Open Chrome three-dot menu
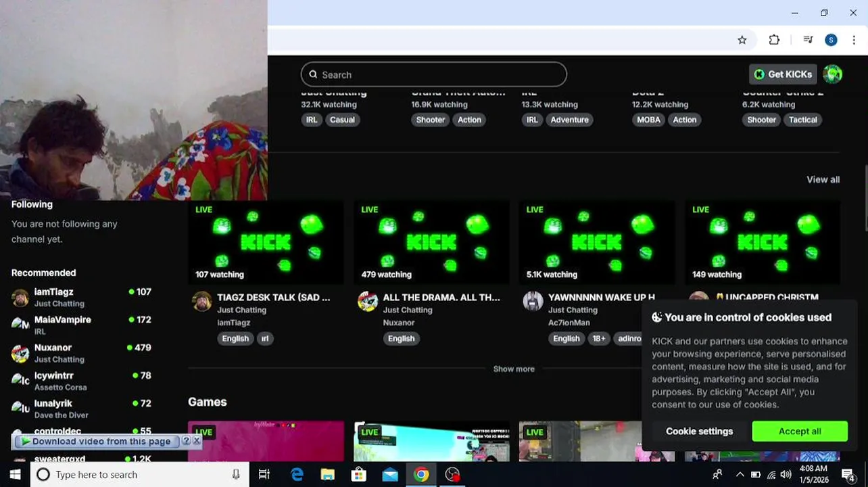The width and height of the screenshot is (868, 487). pos(854,40)
